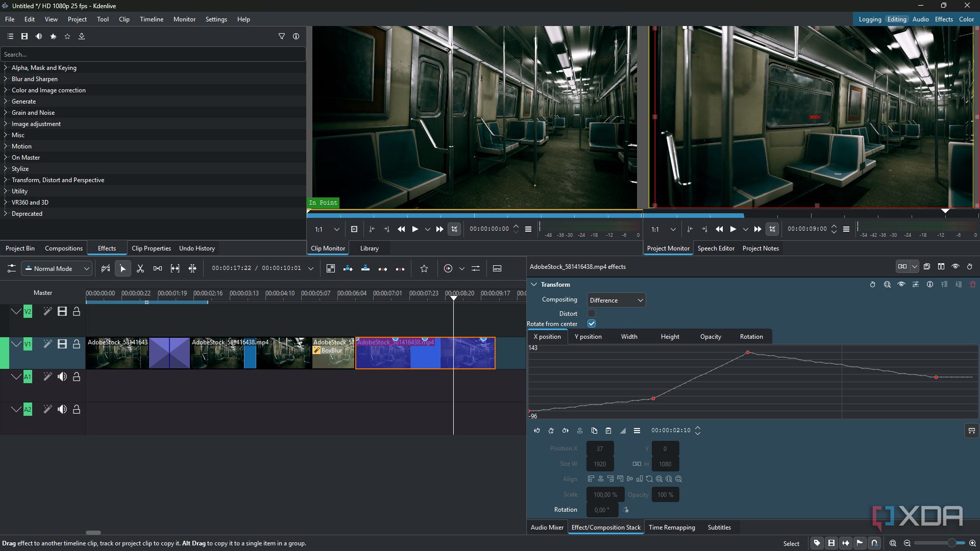Collapse the V1 track chevron

point(16,344)
